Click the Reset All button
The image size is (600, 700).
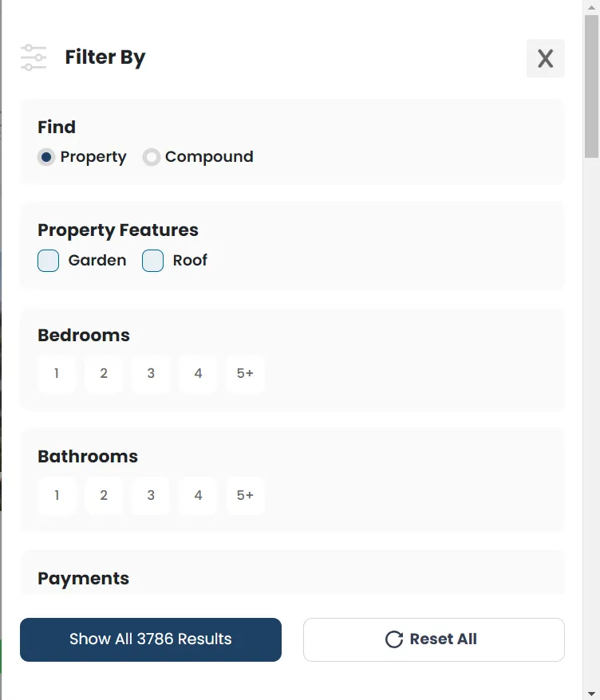click(x=434, y=639)
